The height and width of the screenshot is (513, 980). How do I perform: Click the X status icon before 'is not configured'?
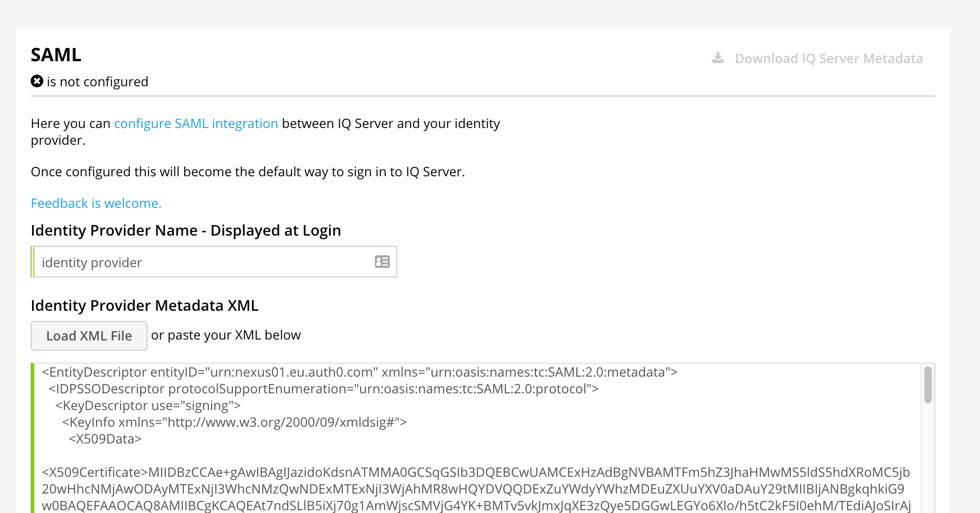click(x=37, y=81)
